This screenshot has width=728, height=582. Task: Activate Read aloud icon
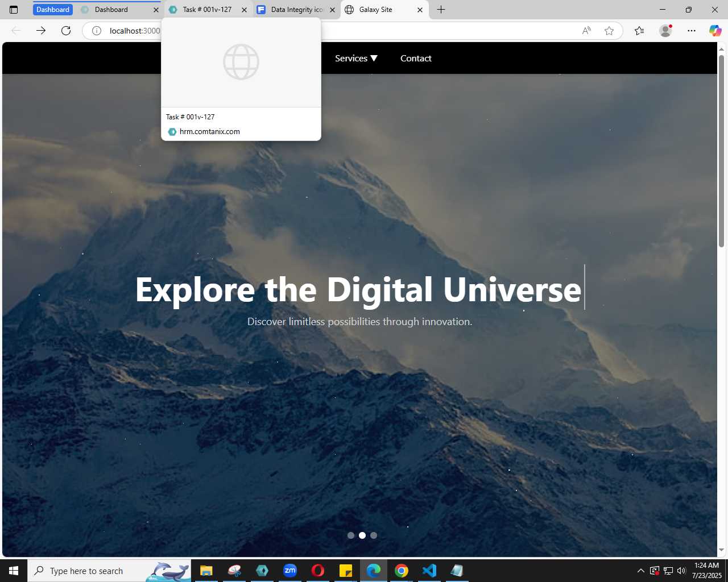(x=586, y=31)
